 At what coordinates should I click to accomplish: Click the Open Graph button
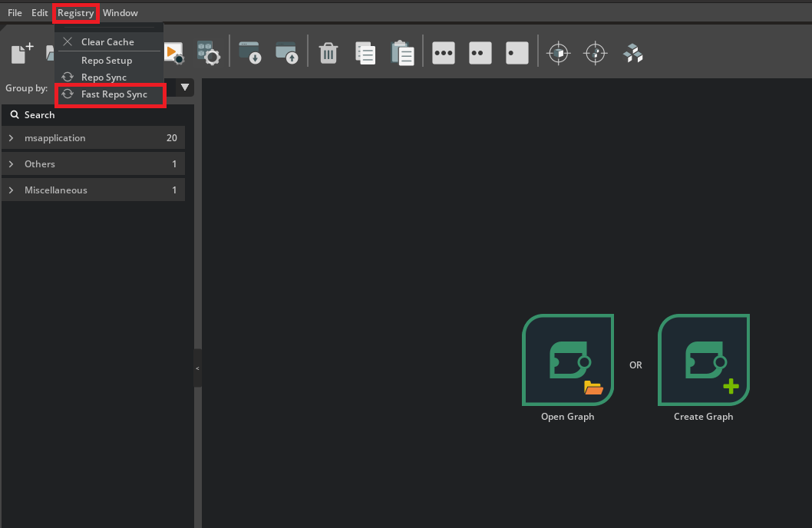(x=568, y=360)
